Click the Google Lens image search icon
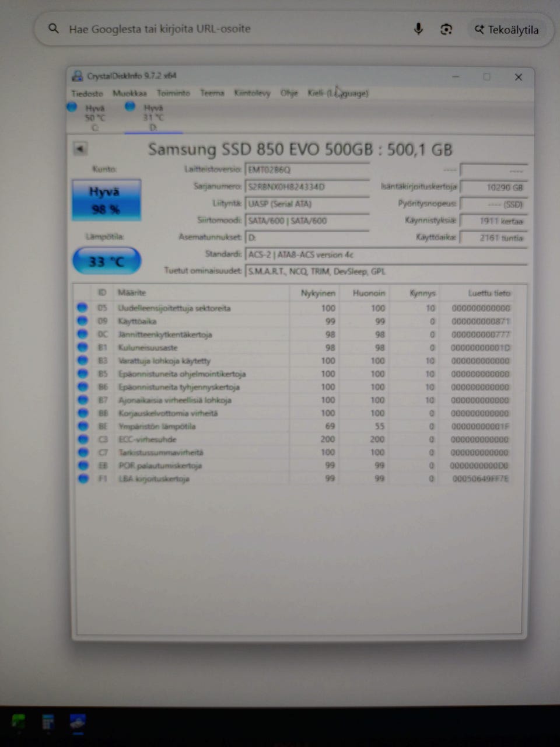This screenshot has width=560, height=747. click(446, 29)
